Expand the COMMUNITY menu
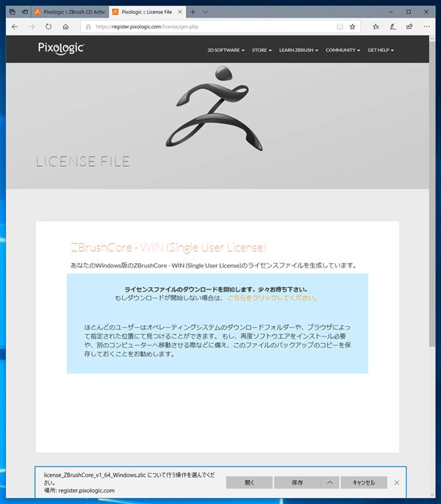This screenshot has height=504, width=441. (343, 50)
